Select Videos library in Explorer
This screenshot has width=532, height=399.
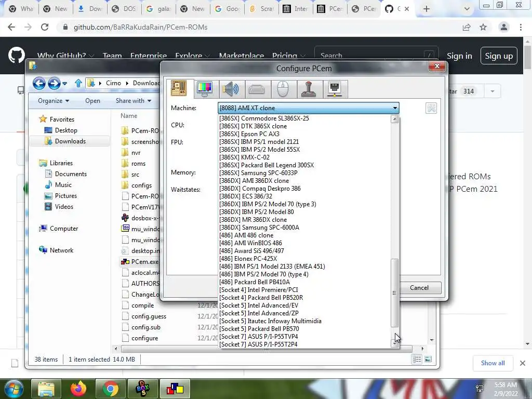coord(64,207)
